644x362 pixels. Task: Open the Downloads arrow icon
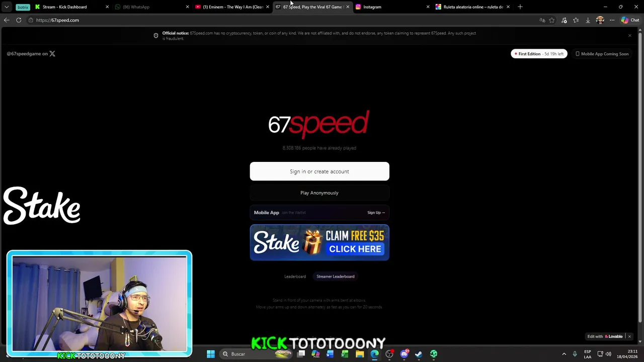pos(588,20)
